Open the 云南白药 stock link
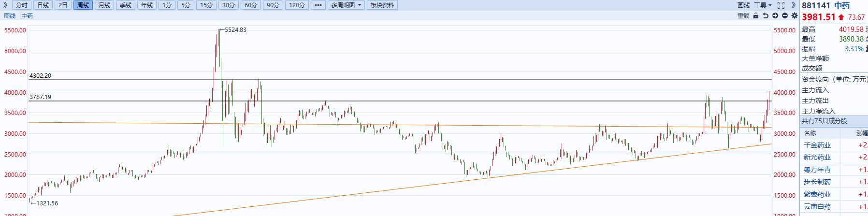 point(817,207)
